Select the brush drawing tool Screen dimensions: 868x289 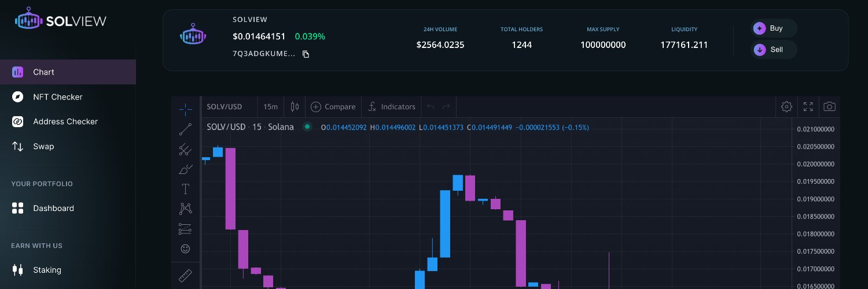click(x=185, y=169)
